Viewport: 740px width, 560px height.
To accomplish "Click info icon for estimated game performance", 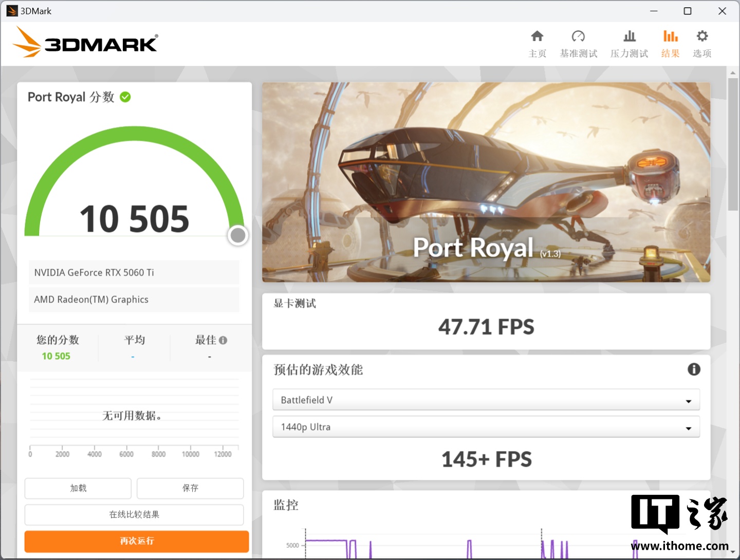I will 694,369.
